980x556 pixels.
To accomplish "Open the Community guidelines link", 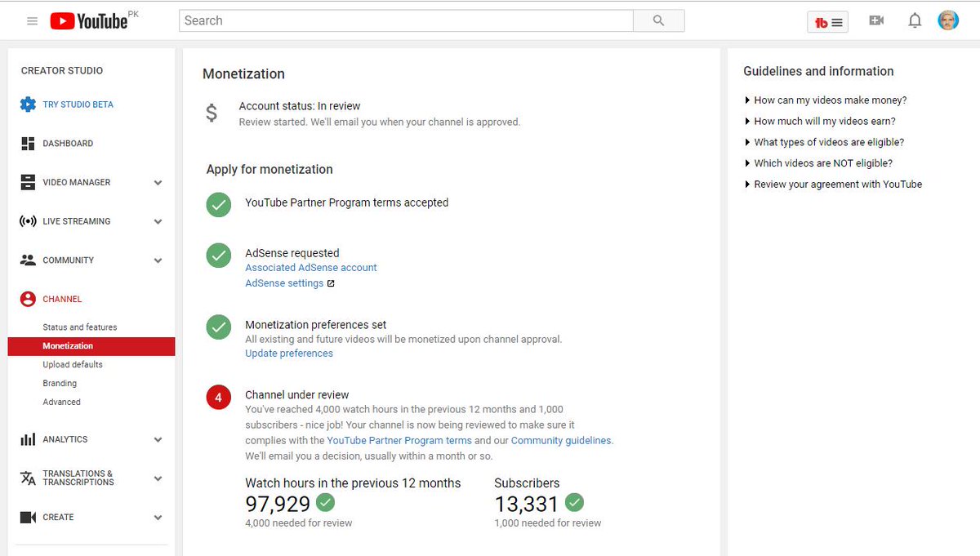I will [x=561, y=440].
